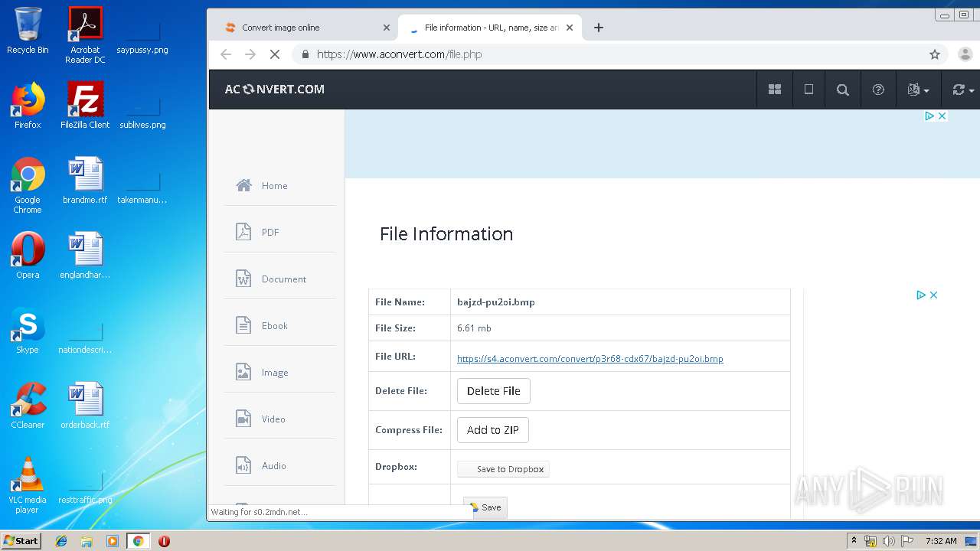Click the 7:32 AM system clock
Image resolution: width=980 pixels, height=551 pixels.
(941, 541)
